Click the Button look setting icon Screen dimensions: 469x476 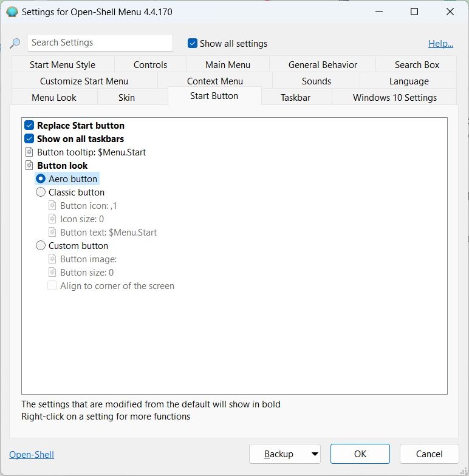pyautogui.click(x=29, y=165)
